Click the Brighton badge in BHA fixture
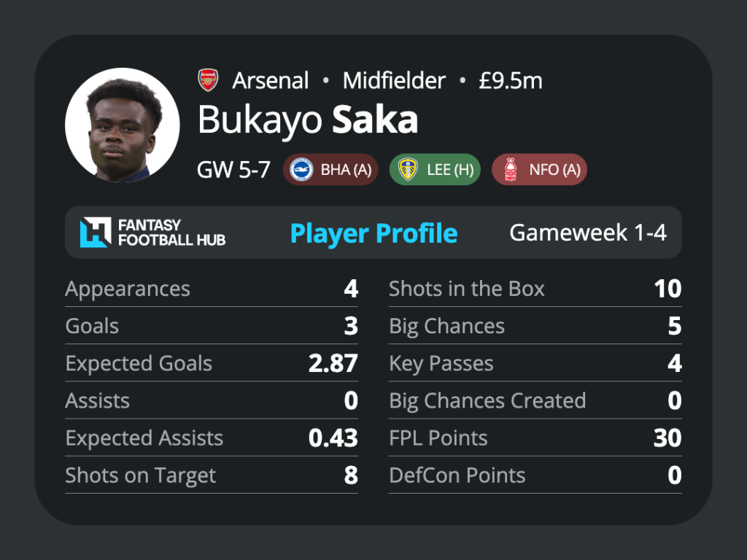The width and height of the screenshot is (747, 560). tap(301, 169)
